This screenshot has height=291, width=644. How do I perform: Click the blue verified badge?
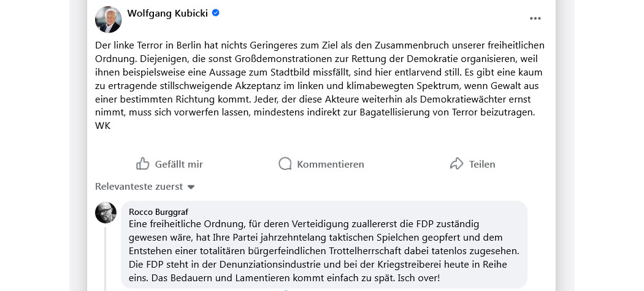tap(216, 13)
